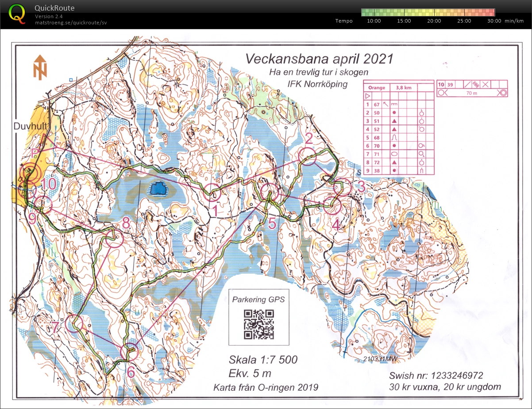Click the "Duvhult" place name

(31, 125)
